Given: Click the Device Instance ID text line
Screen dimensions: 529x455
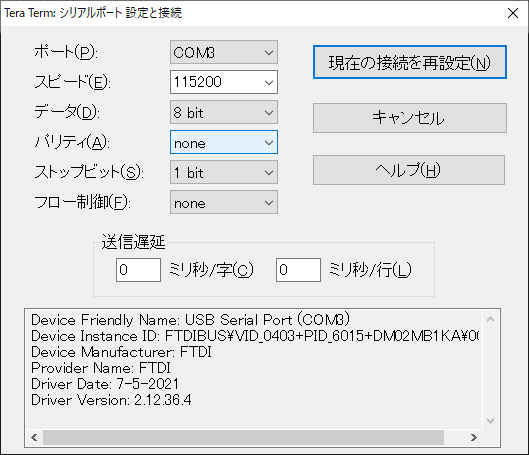Looking at the screenshot, I should [255, 336].
